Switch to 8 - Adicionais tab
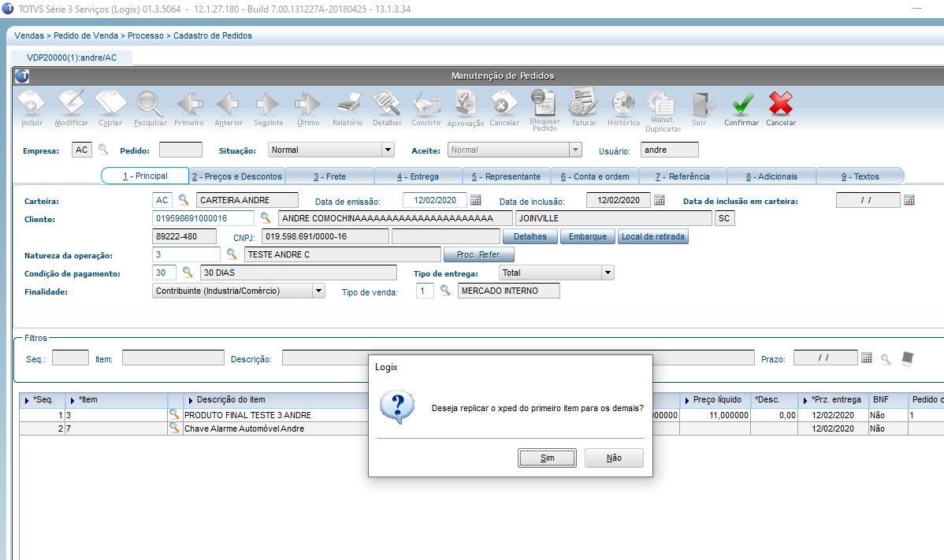 pyautogui.click(x=771, y=176)
